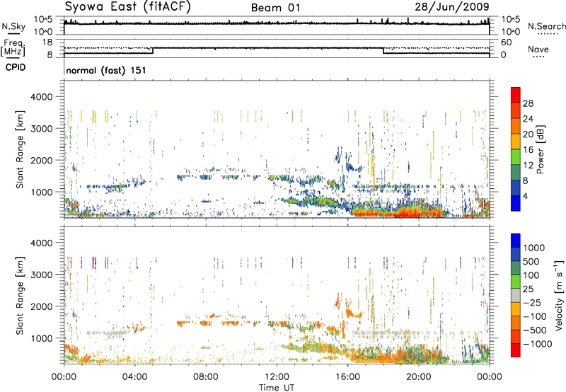Click the orange 20-24 dB power color band

pyautogui.click(x=516, y=126)
